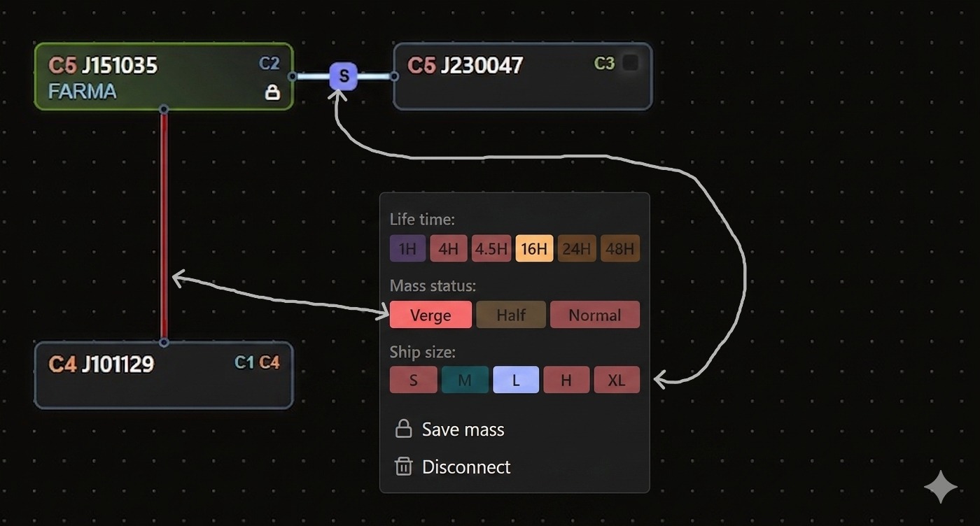This screenshot has width=980, height=526.
Task: Click the C2 tag on the J151035 node
Action: pos(269,64)
